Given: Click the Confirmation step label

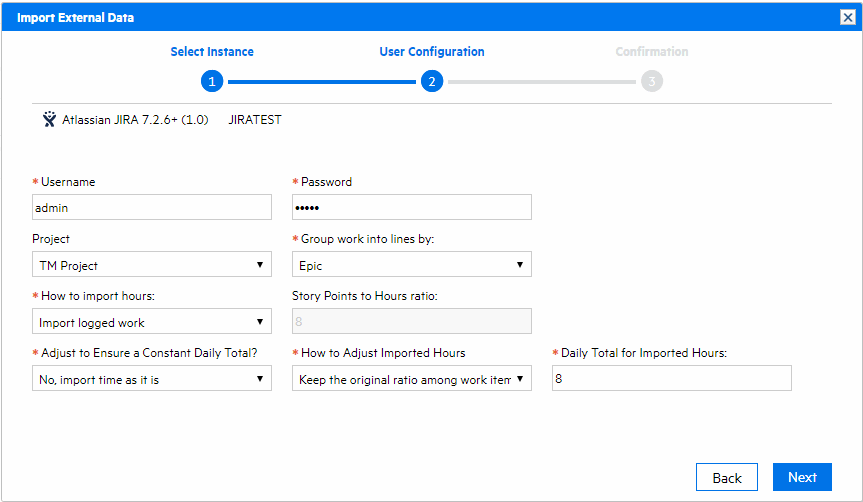Looking at the screenshot, I should pyautogui.click(x=652, y=52).
